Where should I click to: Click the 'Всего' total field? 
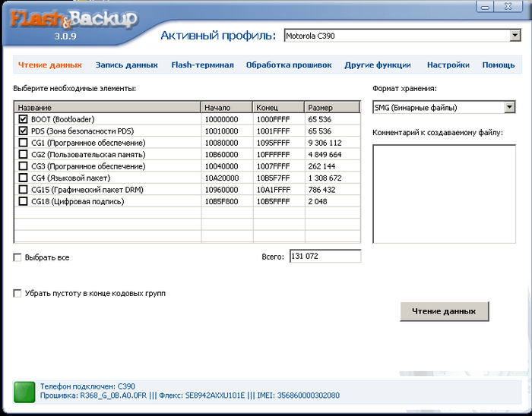(x=325, y=256)
